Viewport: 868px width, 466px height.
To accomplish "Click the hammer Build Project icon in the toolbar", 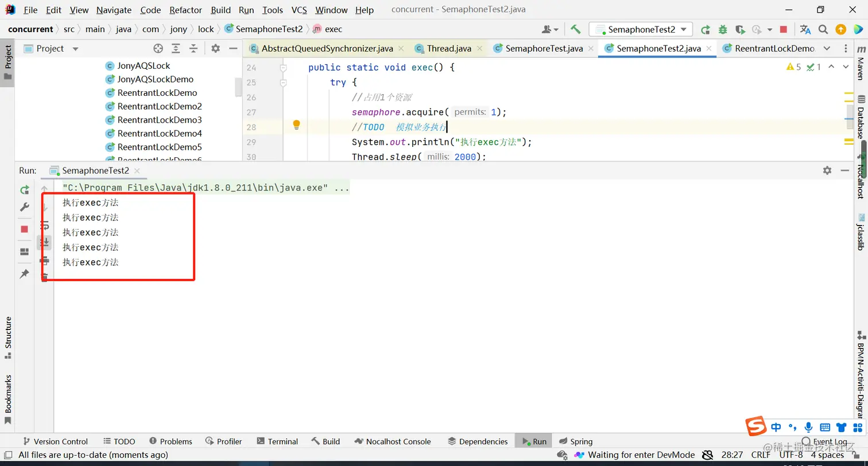I will 575,29.
